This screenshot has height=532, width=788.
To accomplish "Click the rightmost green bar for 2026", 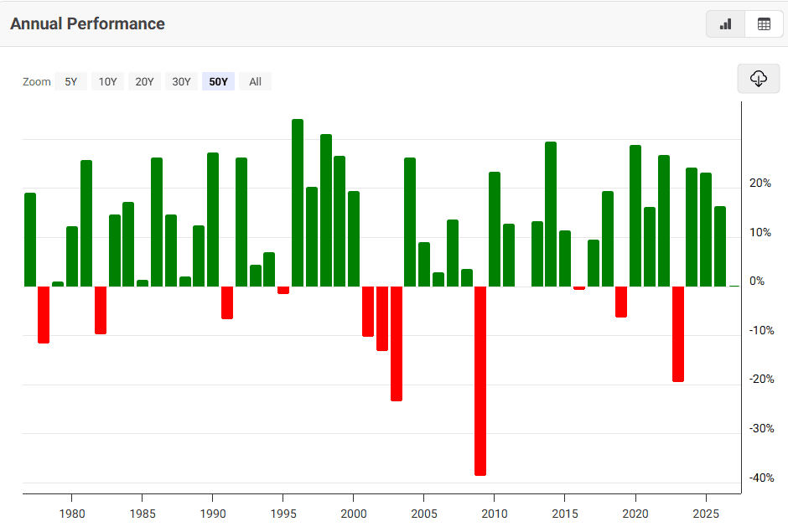I will point(720,246).
